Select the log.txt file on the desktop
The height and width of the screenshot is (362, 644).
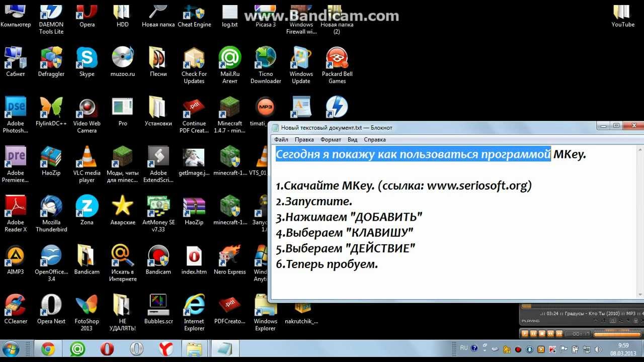[230, 15]
